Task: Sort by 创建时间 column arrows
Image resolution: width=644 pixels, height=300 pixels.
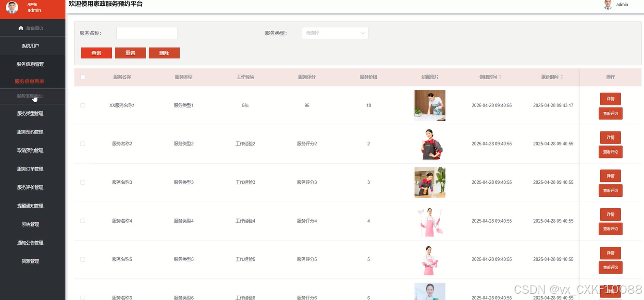Action: [x=500, y=77]
